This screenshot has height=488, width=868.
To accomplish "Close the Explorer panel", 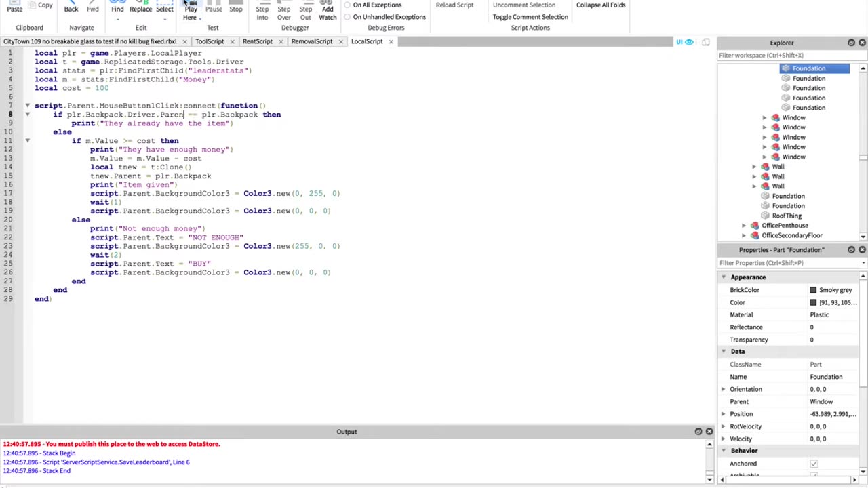I will pyautogui.click(x=862, y=43).
